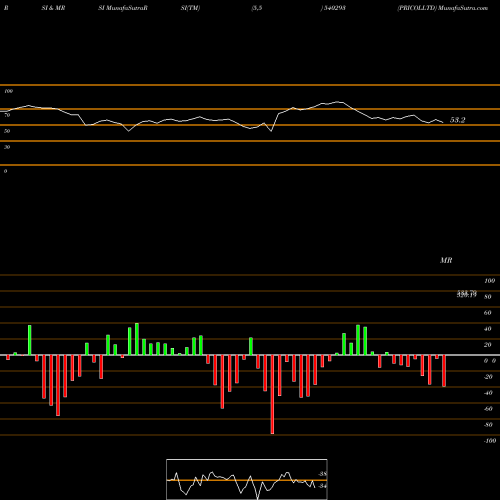Click the (PRICOLLTD) MunafaSutra.com header text
Image resolution: width=500 pixels, height=500 pixels.
coord(443,8)
